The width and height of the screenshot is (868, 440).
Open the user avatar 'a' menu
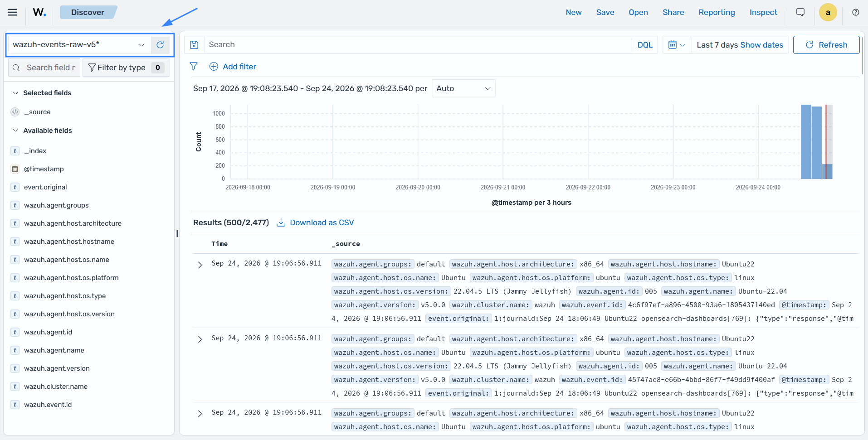click(x=828, y=12)
